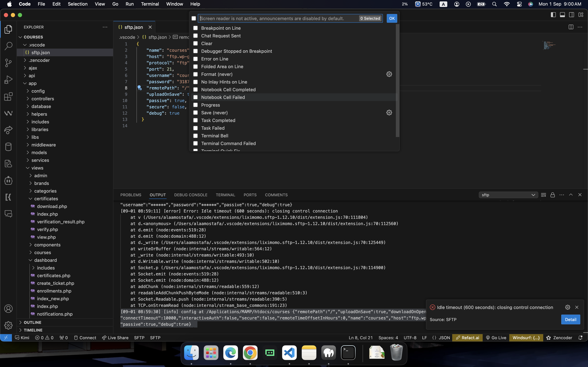The image size is (588, 367).
Task: Click the quick pick list scrollbar
Action: 397,80
